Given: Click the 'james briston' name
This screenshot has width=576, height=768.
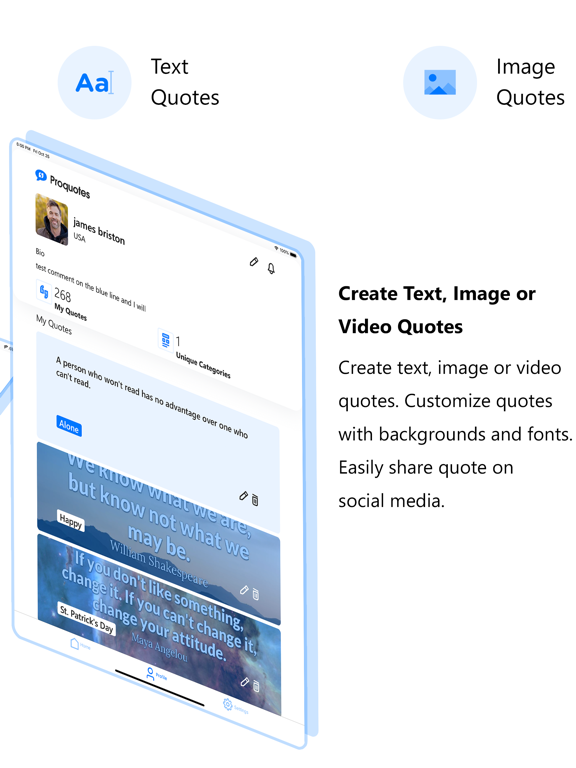Looking at the screenshot, I should (x=99, y=231).
